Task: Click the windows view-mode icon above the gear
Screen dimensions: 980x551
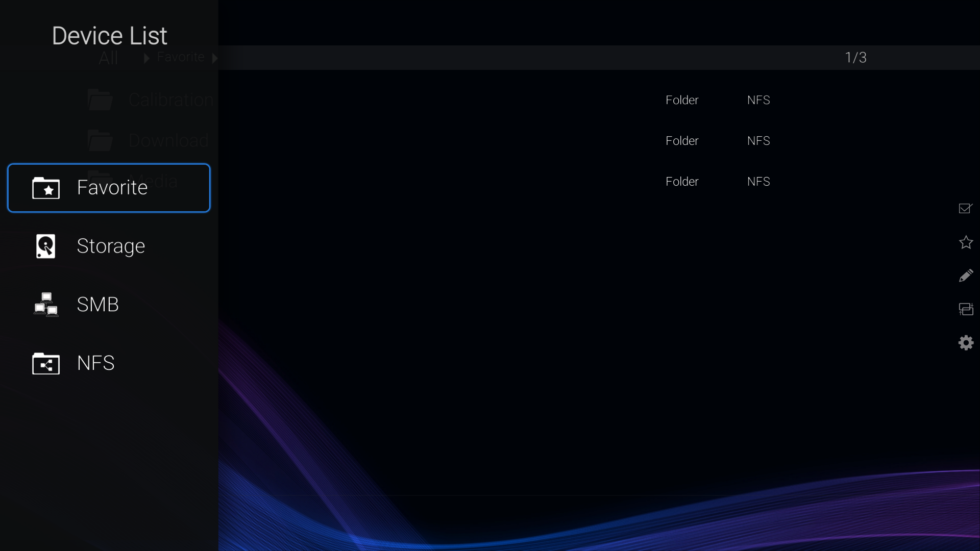Action: coord(966,309)
